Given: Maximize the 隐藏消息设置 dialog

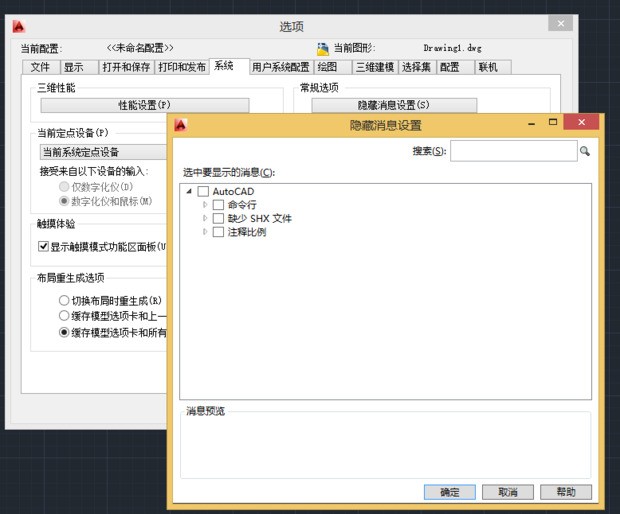Looking at the screenshot, I should pyautogui.click(x=553, y=122).
